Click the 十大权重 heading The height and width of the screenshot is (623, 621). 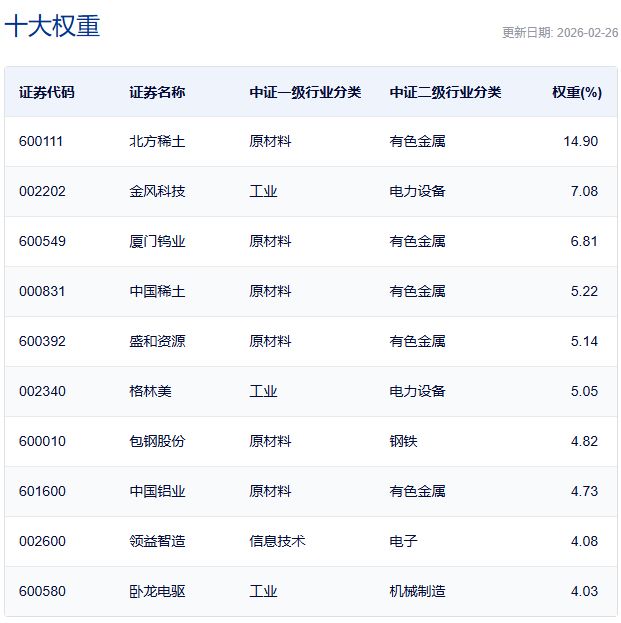click(x=52, y=26)
